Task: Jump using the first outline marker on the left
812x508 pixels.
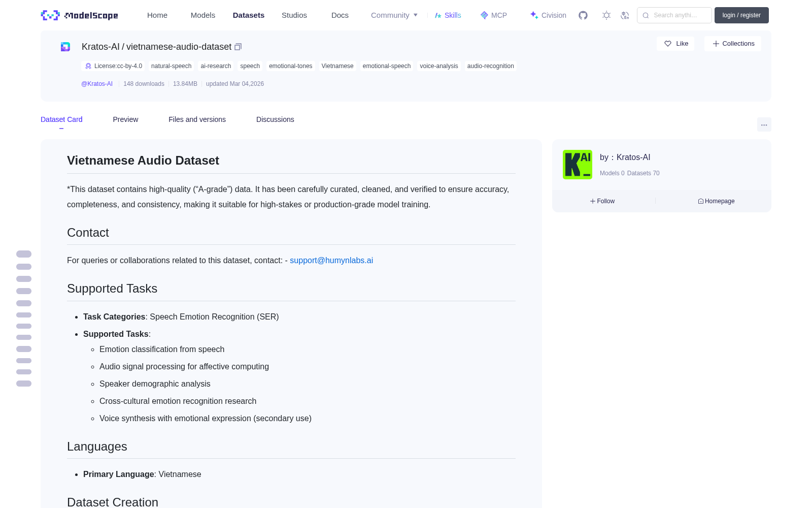Action: (24, 254)
